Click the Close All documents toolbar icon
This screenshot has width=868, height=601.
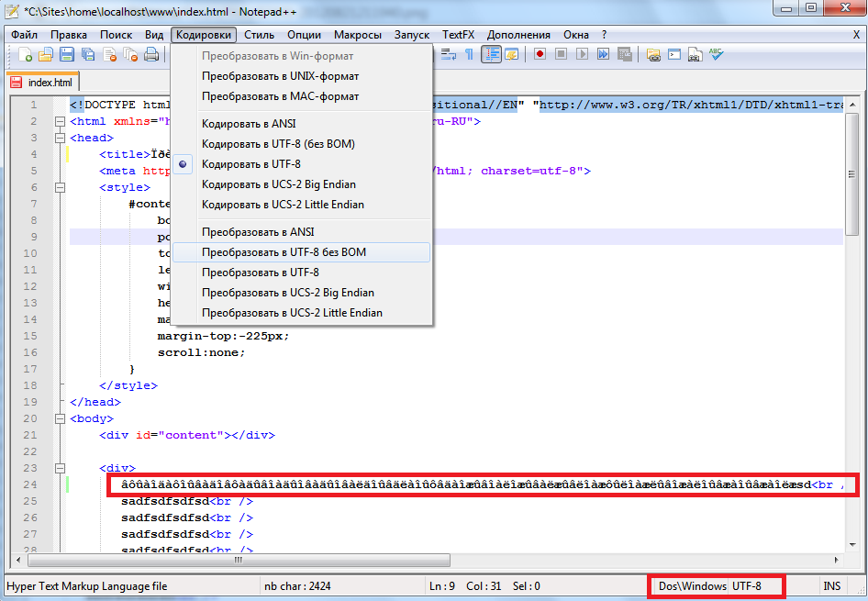click(x=130, y=54)
